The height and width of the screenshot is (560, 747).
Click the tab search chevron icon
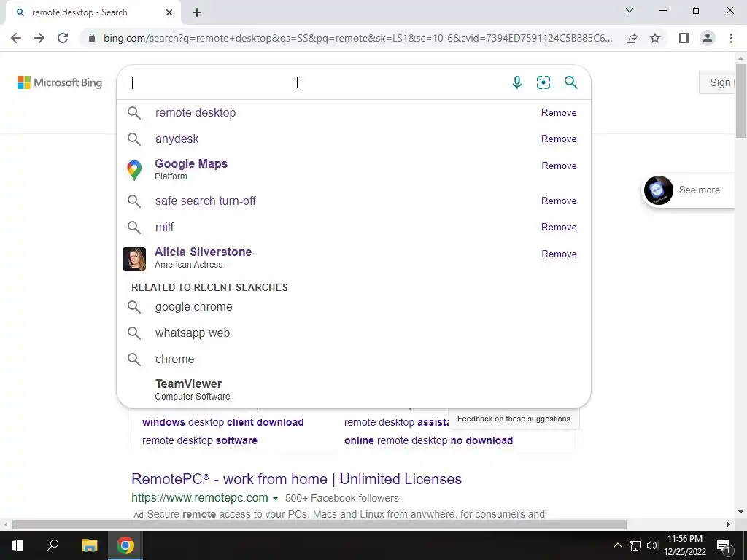(630, 10)
